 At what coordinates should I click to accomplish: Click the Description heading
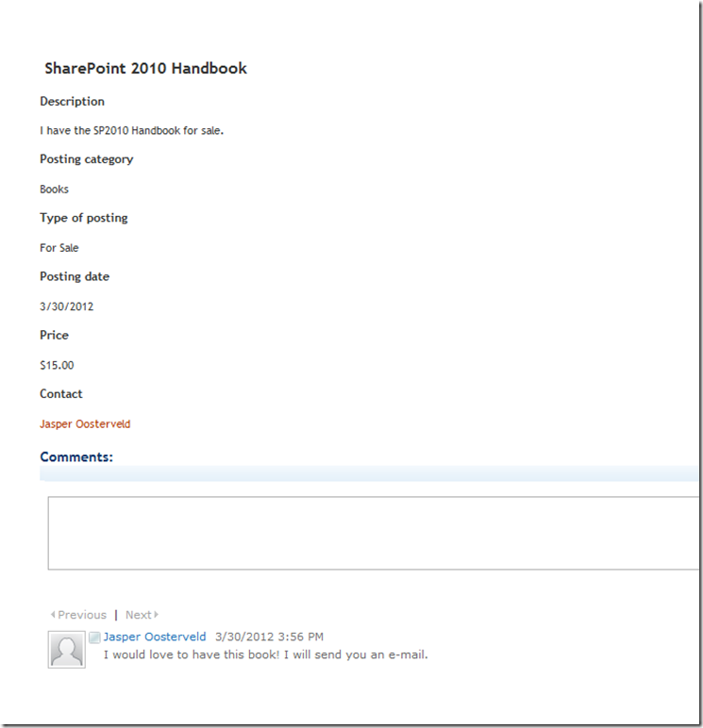click(x=72, y=101)
